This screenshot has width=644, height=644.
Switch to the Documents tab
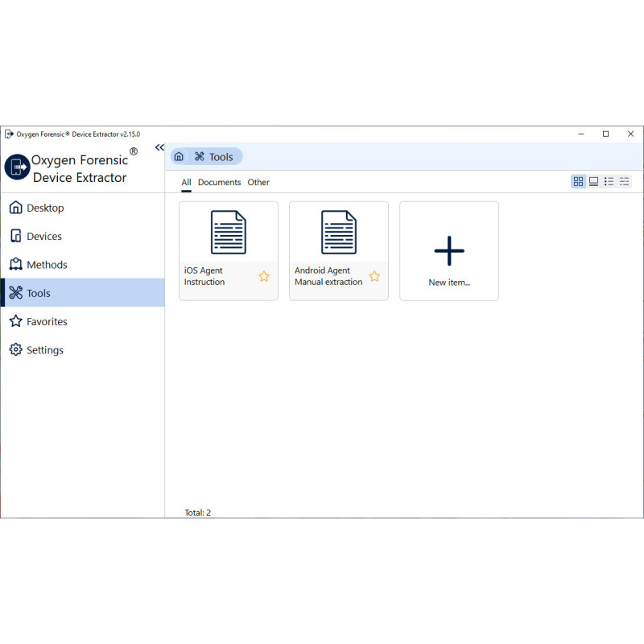pos(219,183)
